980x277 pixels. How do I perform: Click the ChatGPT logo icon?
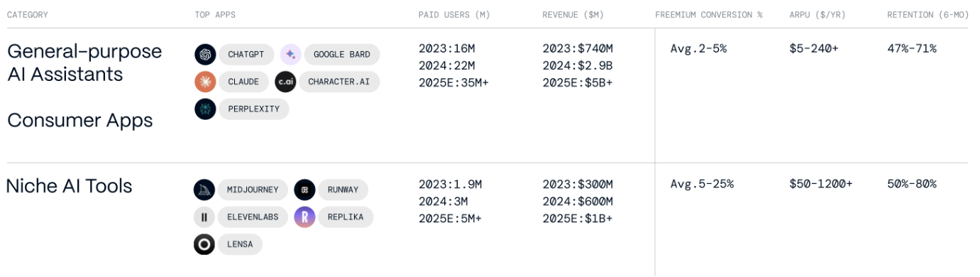coord(205,54)
